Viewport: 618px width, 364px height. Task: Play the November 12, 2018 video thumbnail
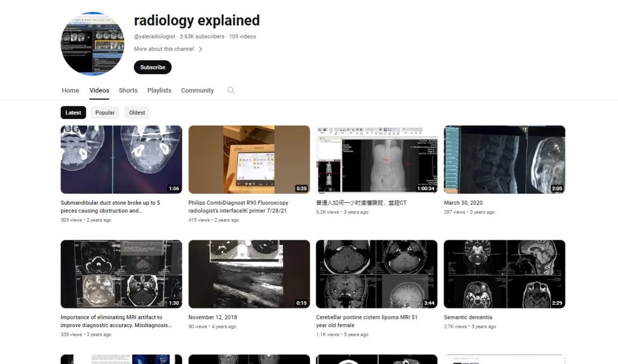(x=249, y=274)
